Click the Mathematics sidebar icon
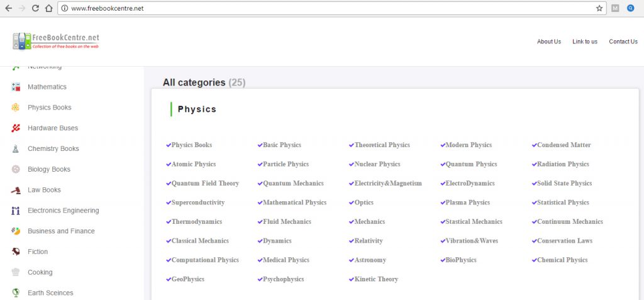The height and width of the screenshot is (300, 644). [16, 87]
